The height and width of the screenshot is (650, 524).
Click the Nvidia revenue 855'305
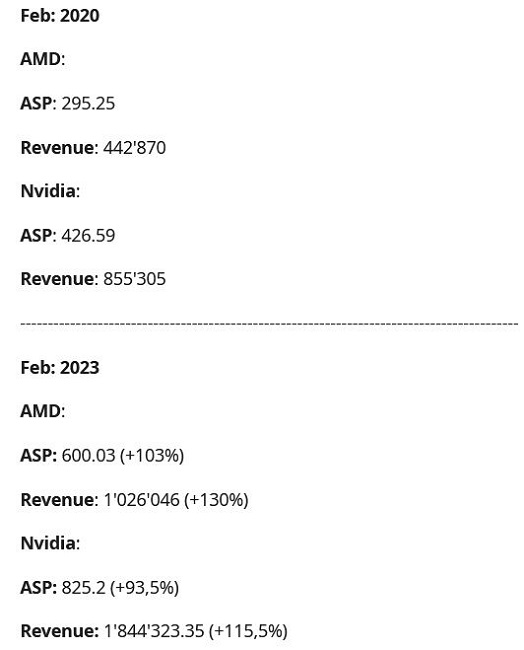pyautogui.click(x=134, y=279)
